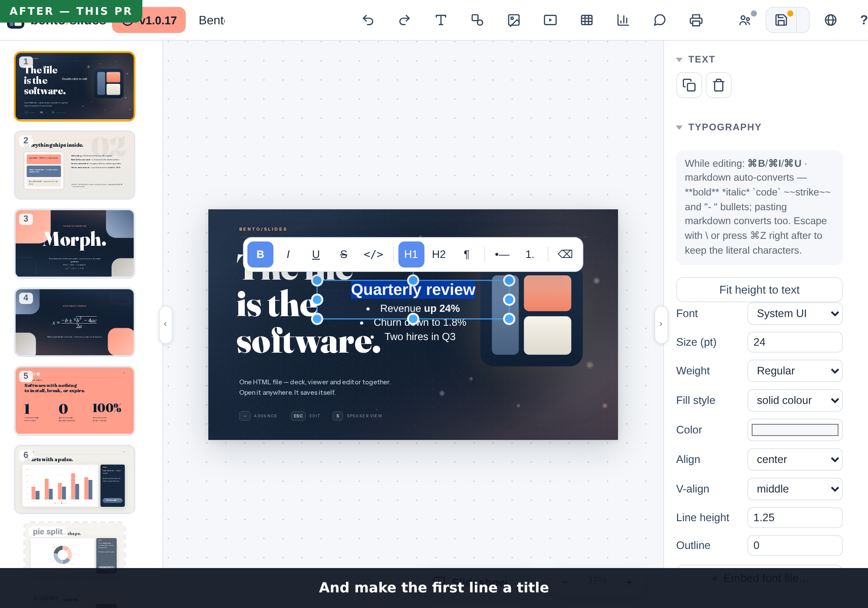Open the language globe menu
868x608 pixels.
click(x=831, y=20)
